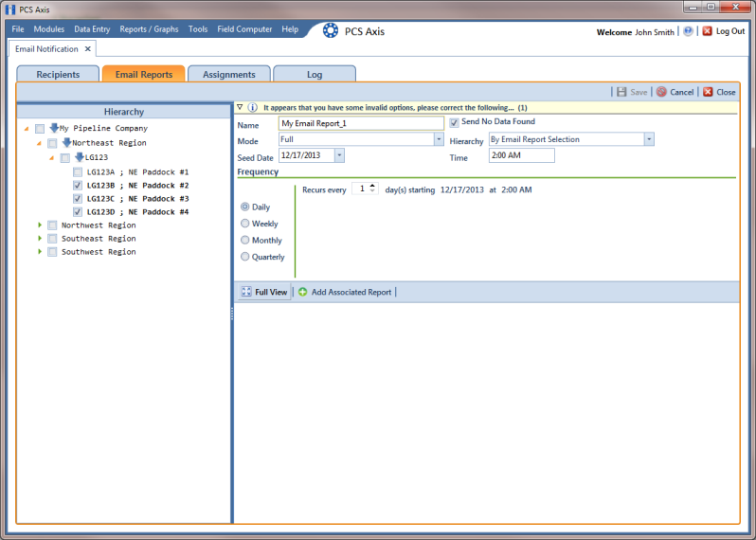Viewport: 756px width, 540px height.
Task: Click the Time input field 2:00 AM
Action: pos(522,155)
